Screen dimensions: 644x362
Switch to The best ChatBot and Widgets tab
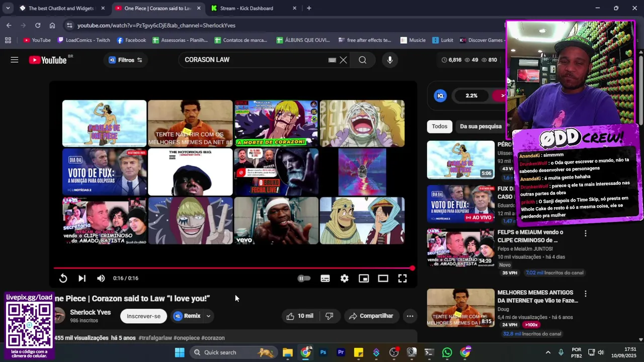tap(60, 8)
